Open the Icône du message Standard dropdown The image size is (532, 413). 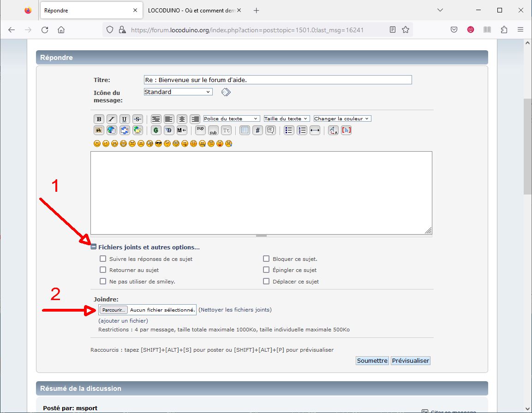(178, 92)
